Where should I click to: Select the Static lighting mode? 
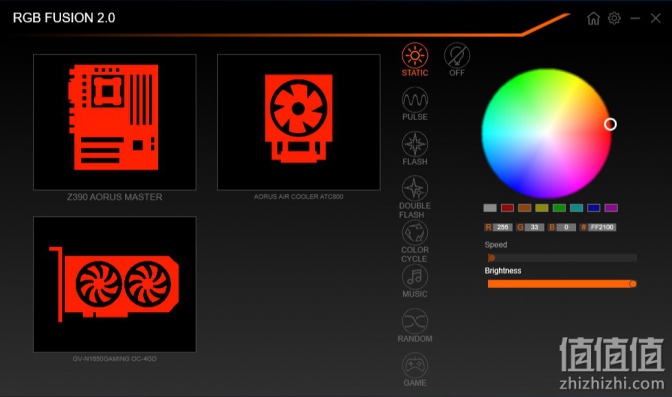pyautogui.click(x=414, y=60)
